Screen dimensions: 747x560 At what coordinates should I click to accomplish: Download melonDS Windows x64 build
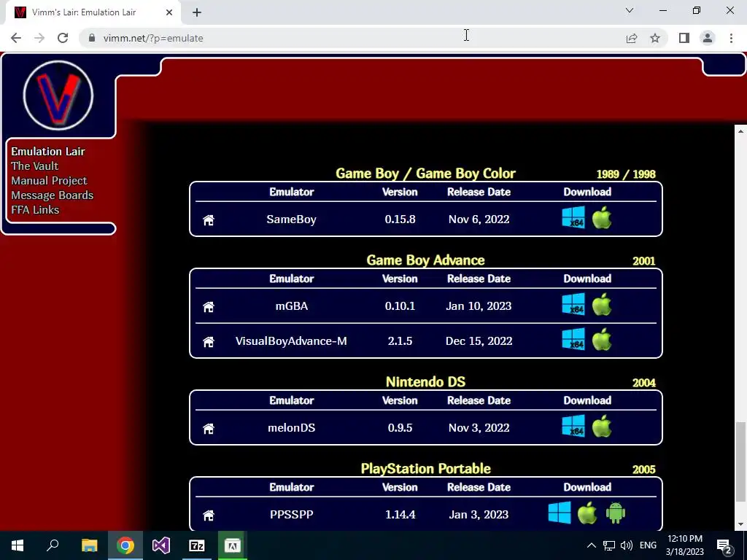(573, 426)
